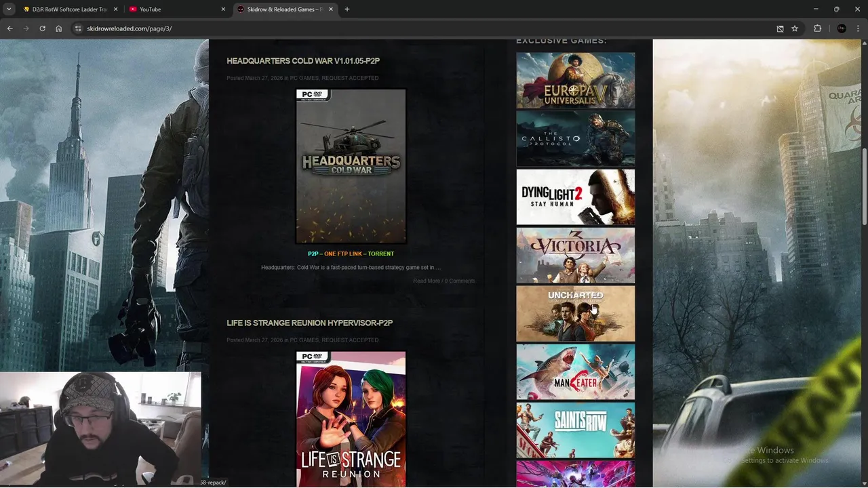Open the Europa Universalis V banner
Viewport: 868px width, 488px height.
[x=576, y=80]
